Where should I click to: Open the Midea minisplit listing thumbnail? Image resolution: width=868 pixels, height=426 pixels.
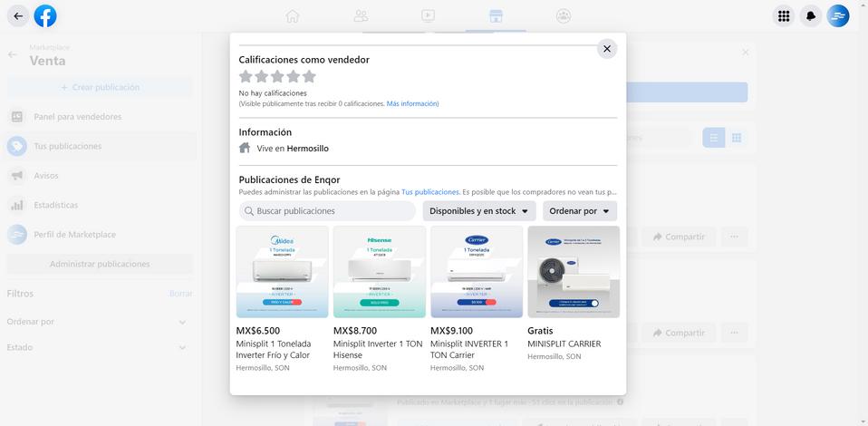click(x=283, y=271)
